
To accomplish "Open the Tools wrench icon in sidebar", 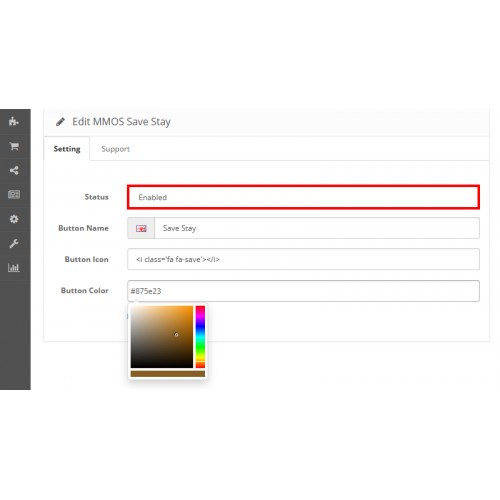I will (x=14, y=244).
